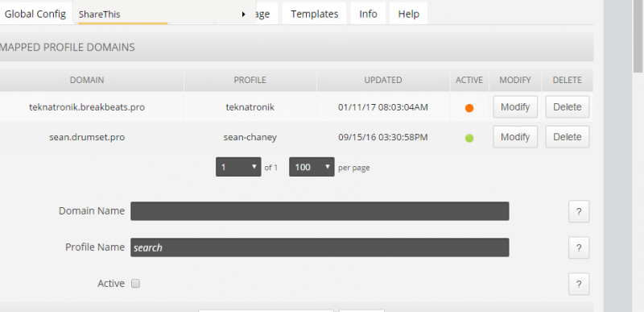The height and width of the screenshot is (312, 644).
Task: Open the Profile Name help question mark
Action: 579,248
